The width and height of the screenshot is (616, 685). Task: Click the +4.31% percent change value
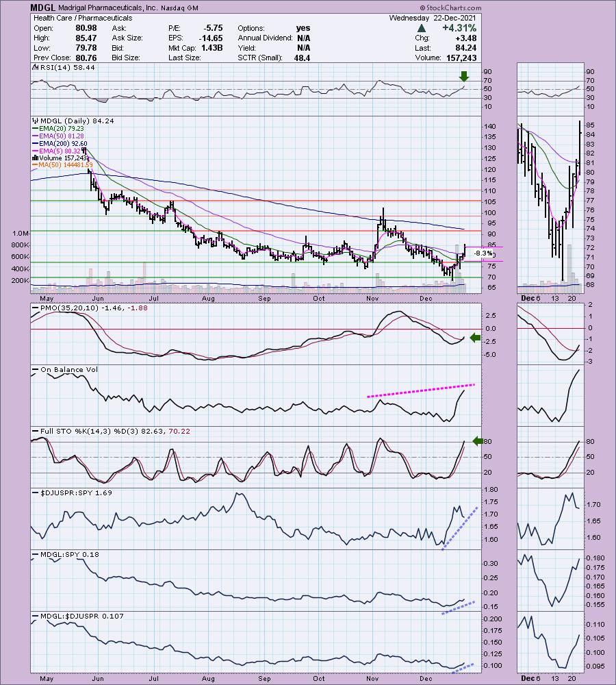click(459, 28)
